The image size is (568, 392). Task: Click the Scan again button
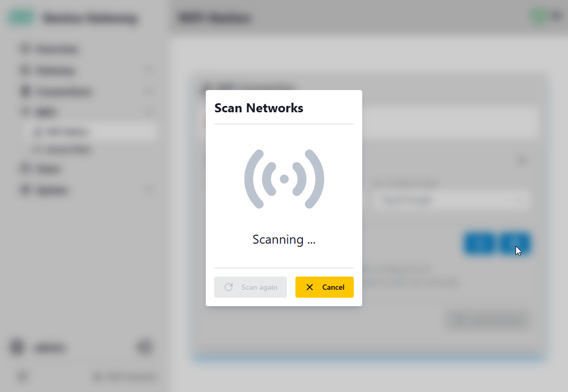250,287
